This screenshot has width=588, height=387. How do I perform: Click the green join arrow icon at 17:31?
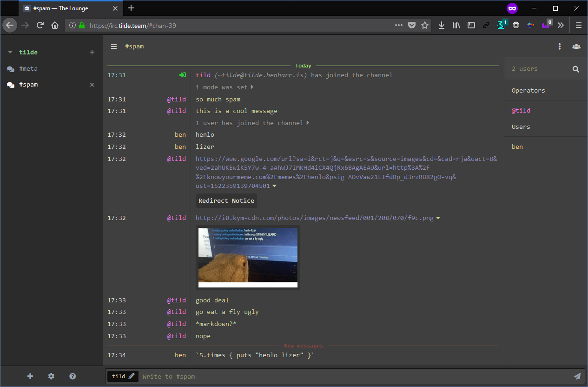pos(183,75)
